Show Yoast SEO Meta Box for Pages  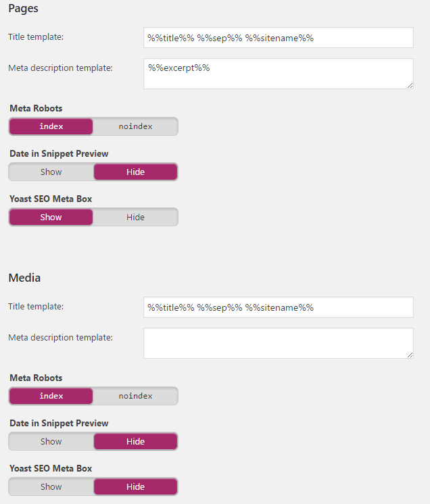pos(51,217)
